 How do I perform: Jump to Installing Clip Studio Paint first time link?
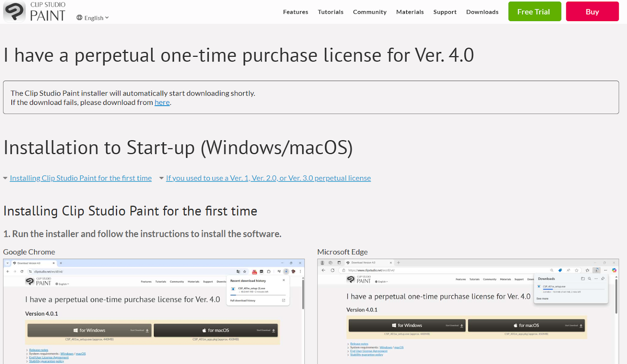coord(81,178)
